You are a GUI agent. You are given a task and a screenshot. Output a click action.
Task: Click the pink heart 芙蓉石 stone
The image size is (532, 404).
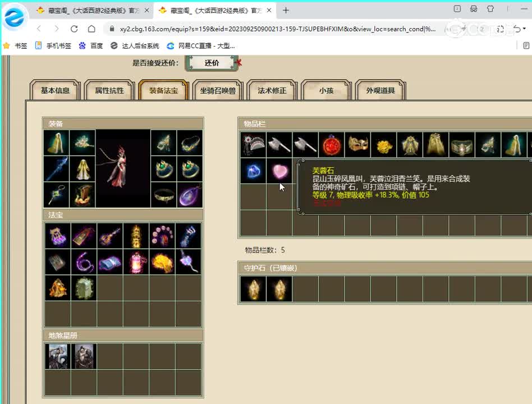coord(279,171)
